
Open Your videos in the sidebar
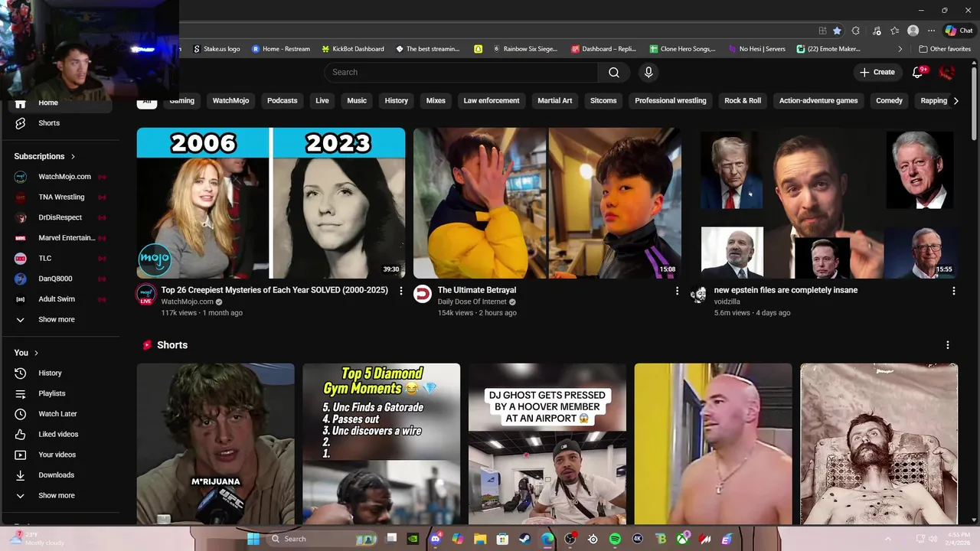click(x=60, y=455)
